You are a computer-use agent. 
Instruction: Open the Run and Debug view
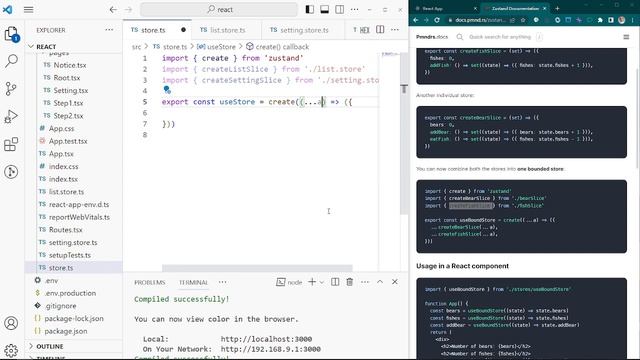point(11,116)
